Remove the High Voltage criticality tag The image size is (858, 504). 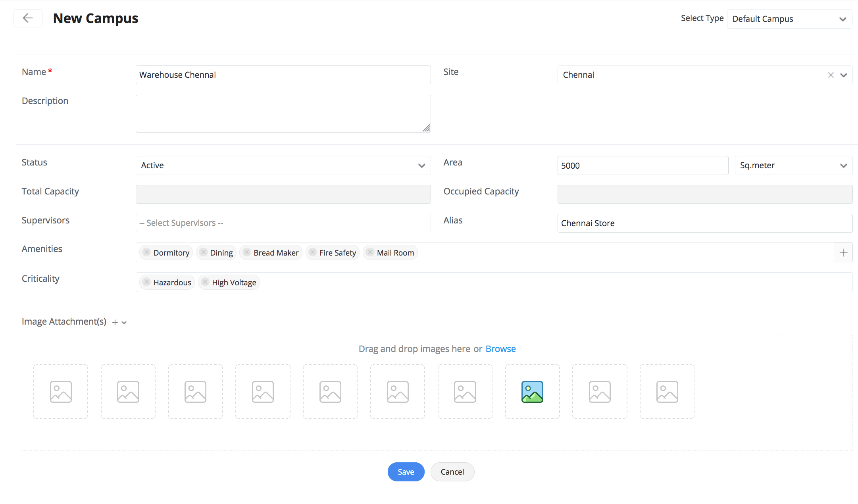205,282
